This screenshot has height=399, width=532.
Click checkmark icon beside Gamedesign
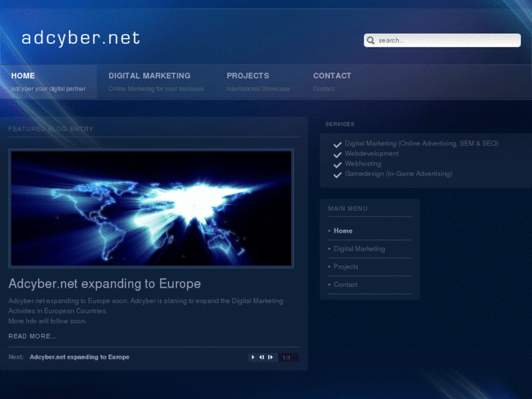click(337, 175)
